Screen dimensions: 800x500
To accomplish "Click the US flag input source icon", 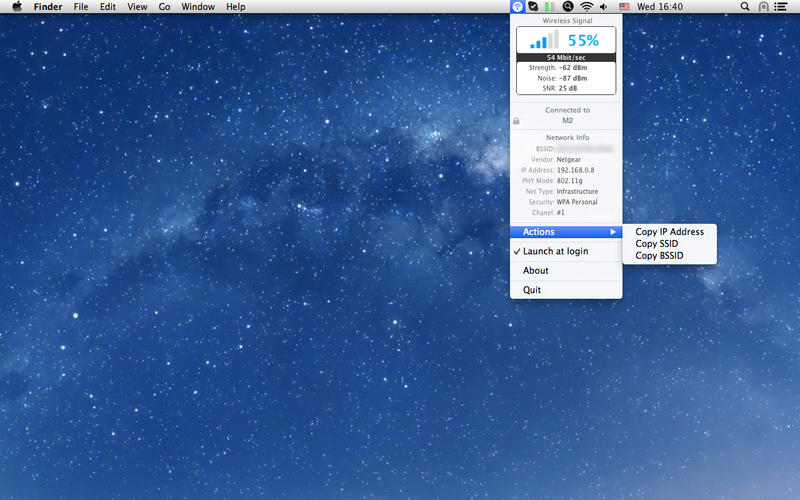I will coord(624,7).
